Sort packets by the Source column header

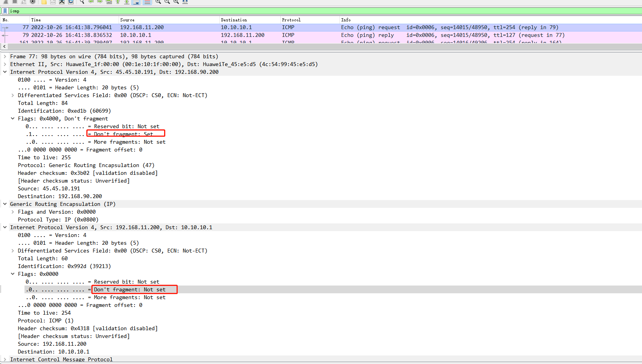pos(169,20)
